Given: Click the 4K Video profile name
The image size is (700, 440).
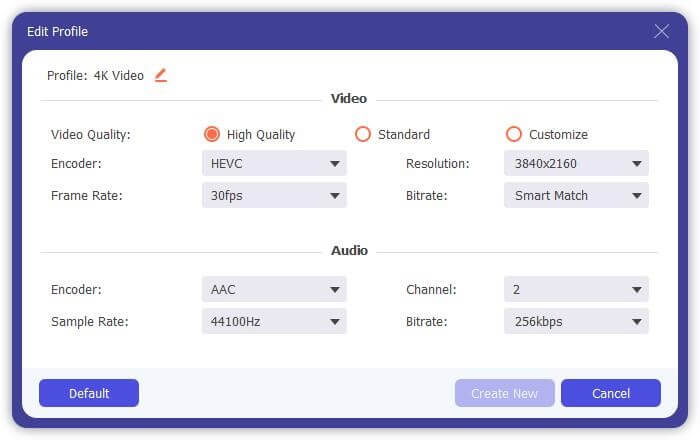Looking at the screenshot, I should (119, 76).
